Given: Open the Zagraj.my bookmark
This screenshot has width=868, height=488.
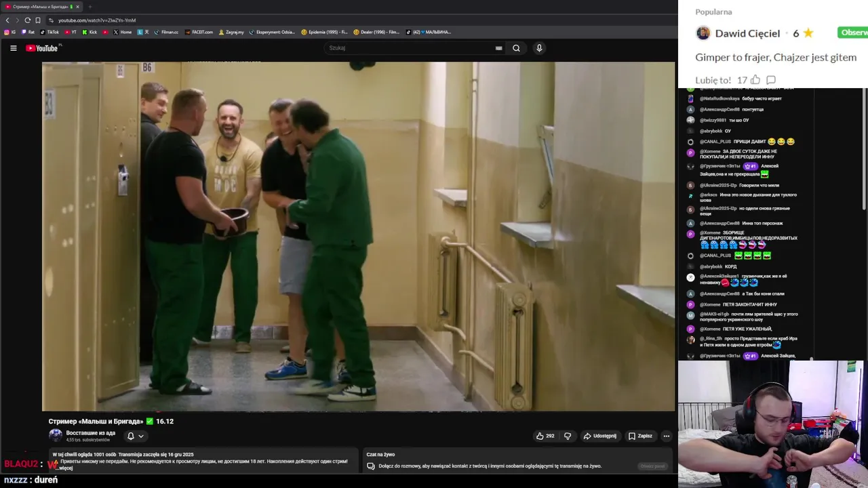Looking at the screenshot, I should coord(231,32).
